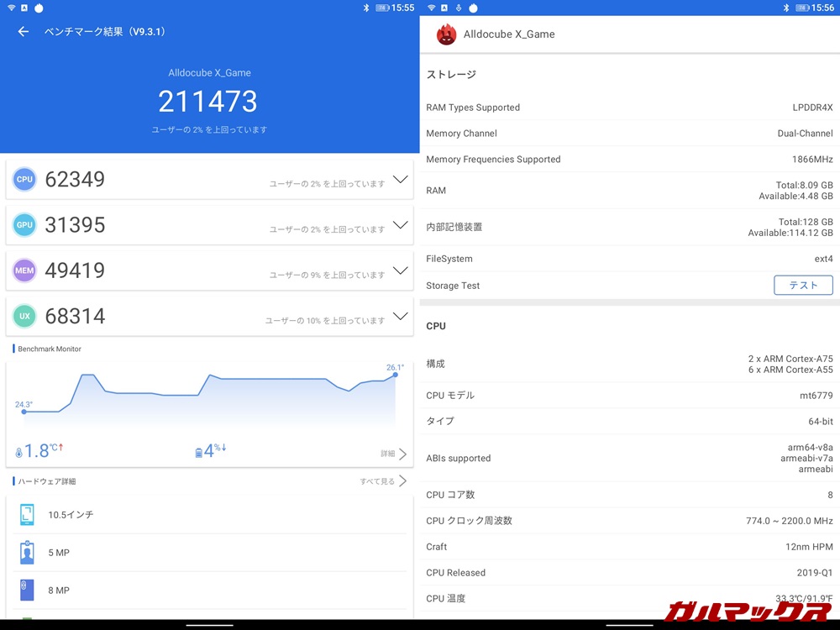
Task: Select the 5 MP front camera icon
Action: pyautogui.click(x=27, y=553)
